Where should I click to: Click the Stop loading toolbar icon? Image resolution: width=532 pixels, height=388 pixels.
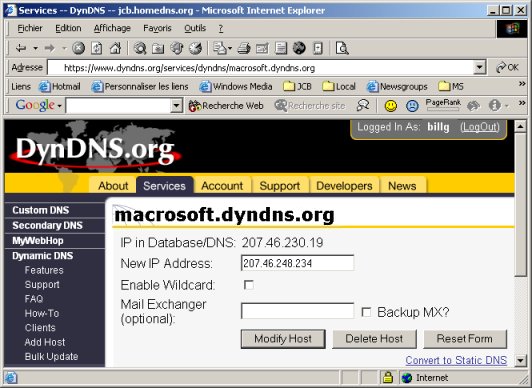point(78,48)
